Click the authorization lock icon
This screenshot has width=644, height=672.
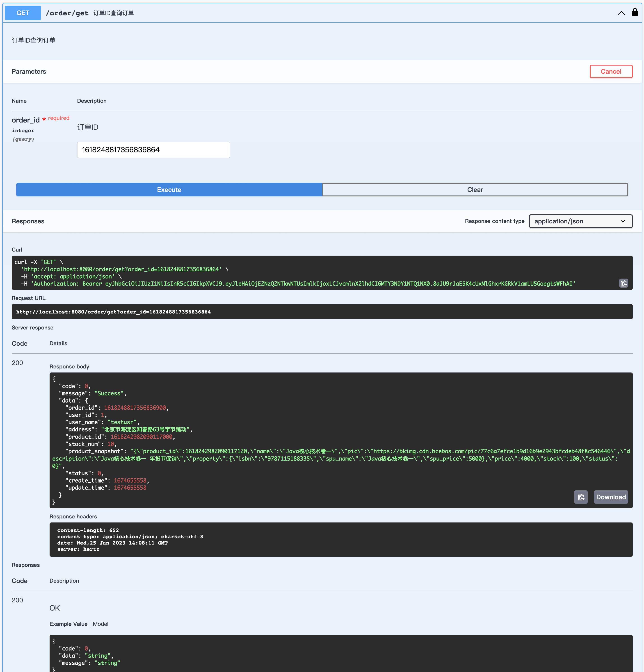tap(635, 12)
